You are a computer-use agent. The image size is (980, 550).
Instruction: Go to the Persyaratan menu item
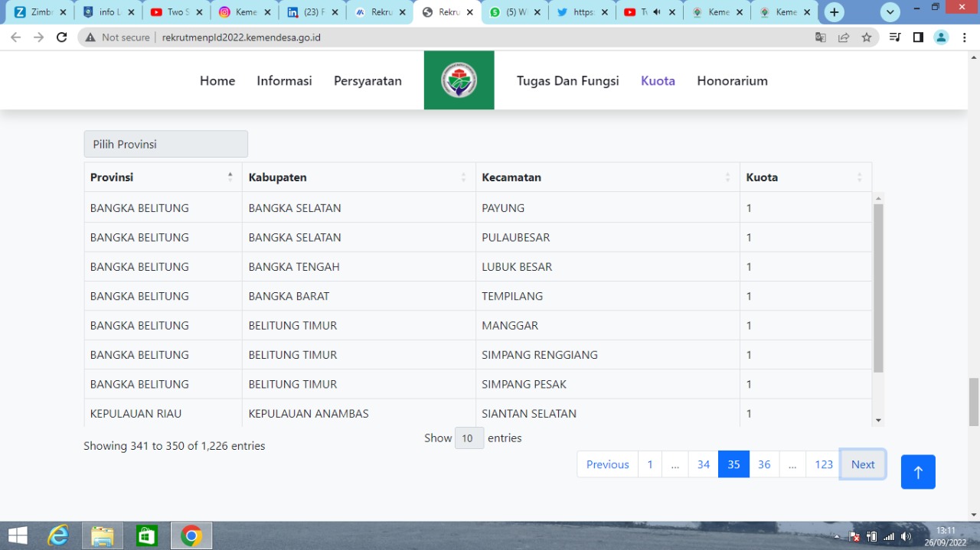click(x=367, y=81)
